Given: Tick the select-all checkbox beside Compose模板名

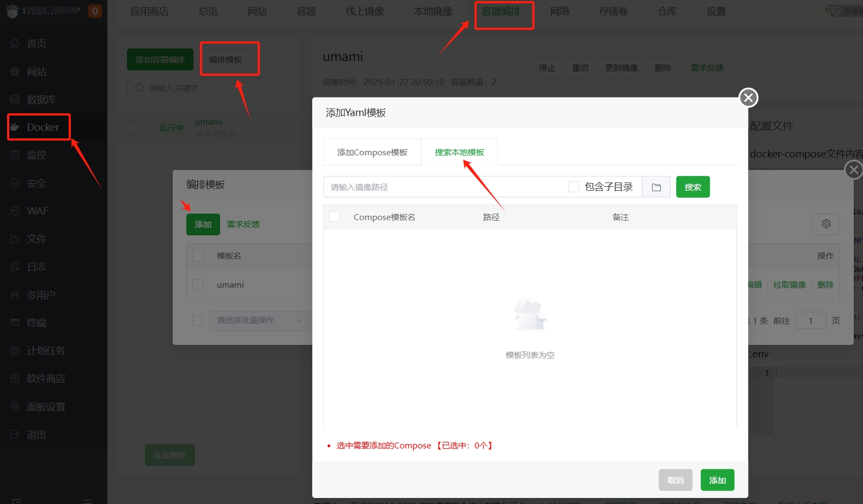Looking at the screenshot, I should 335,217.
